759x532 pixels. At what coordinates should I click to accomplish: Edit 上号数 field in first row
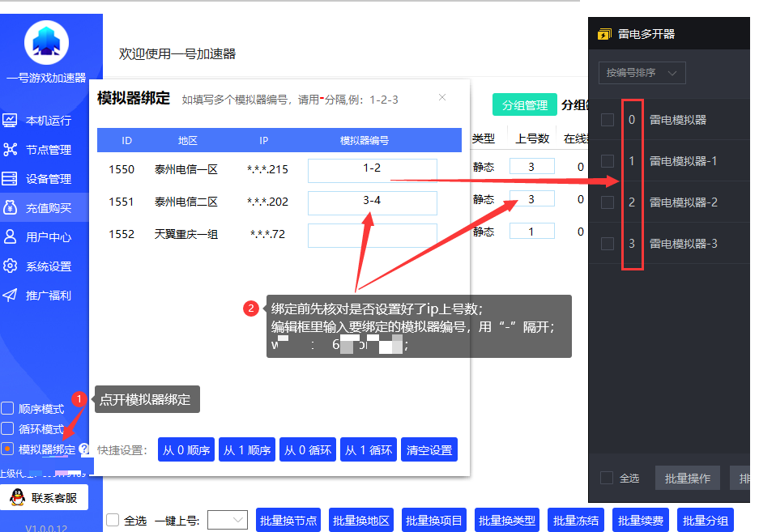[531, 167]
